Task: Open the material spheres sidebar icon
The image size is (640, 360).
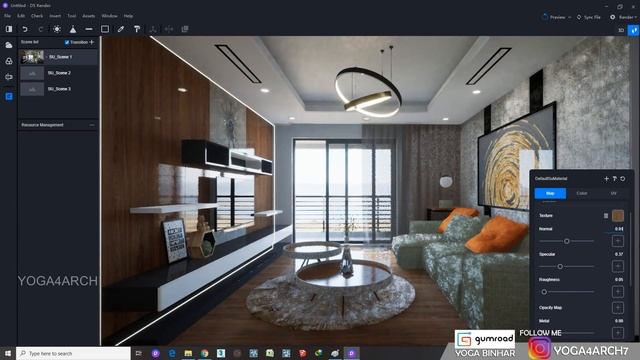Action: point(9,61)
